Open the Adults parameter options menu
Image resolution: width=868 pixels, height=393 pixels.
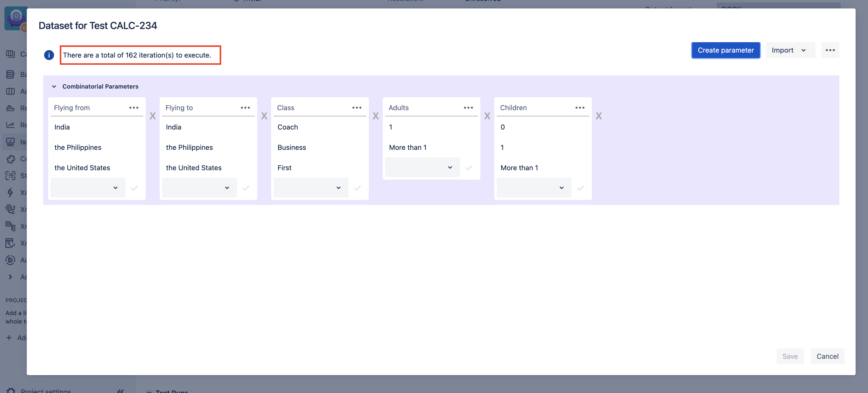pos(468,108)
